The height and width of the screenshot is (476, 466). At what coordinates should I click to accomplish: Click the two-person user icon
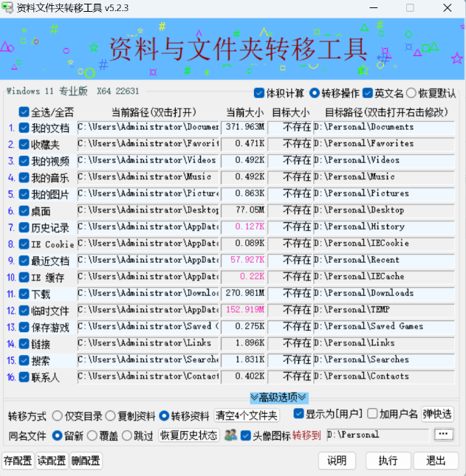(230, 435)
